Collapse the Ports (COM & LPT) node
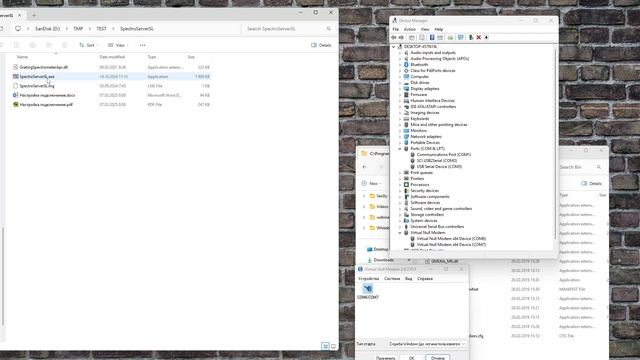This screenshot has width=640, height=360. point(400,149)
